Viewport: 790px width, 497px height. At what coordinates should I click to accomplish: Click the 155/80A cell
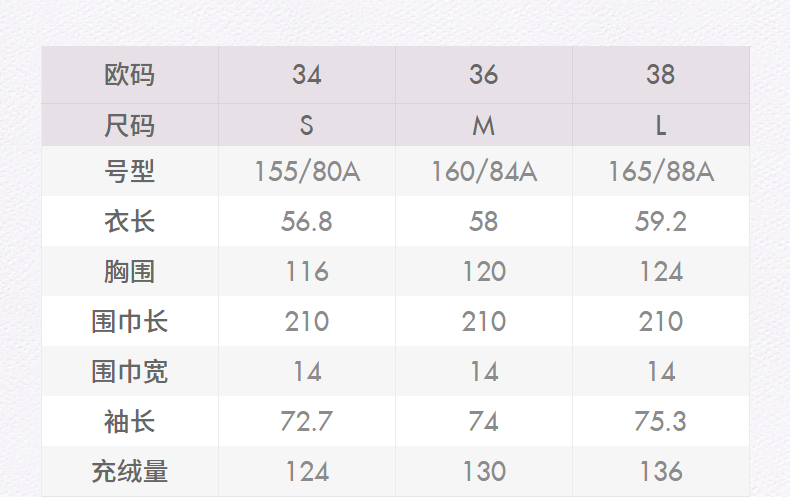(307, 172)
